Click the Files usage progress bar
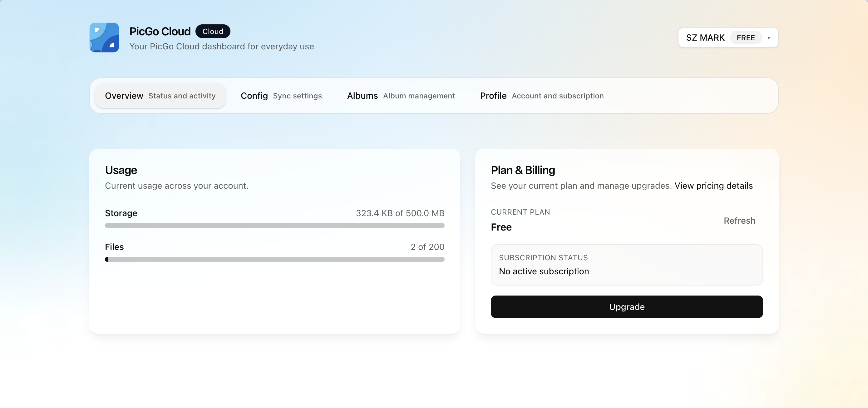This screenshot has width=868, height=408. pos(274,259)
